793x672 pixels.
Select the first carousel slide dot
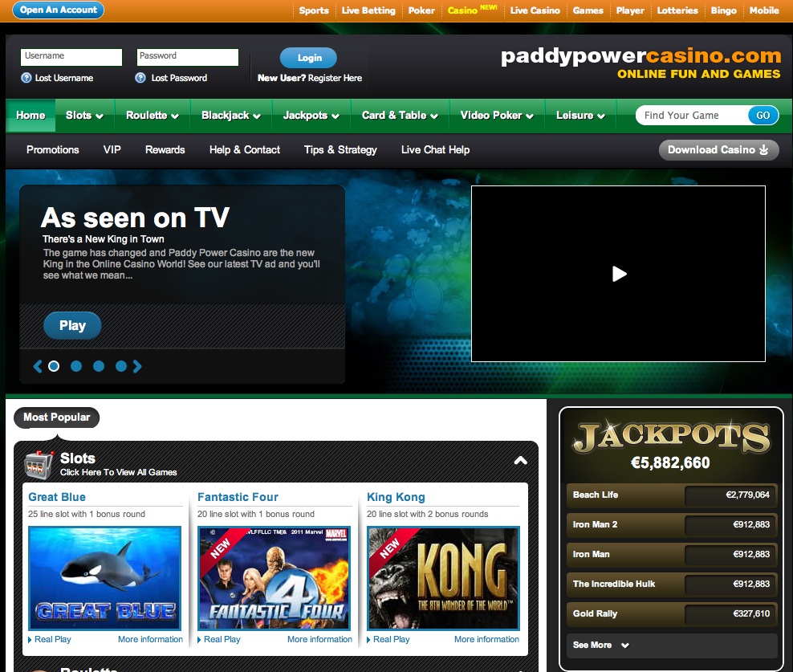54,366
